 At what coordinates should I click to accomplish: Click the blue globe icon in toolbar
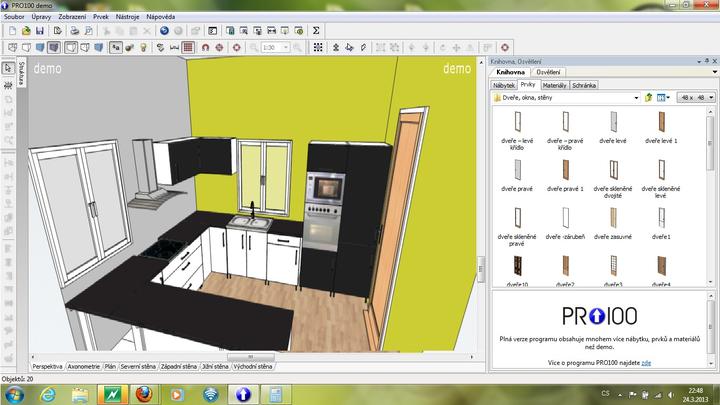(164, 31)
